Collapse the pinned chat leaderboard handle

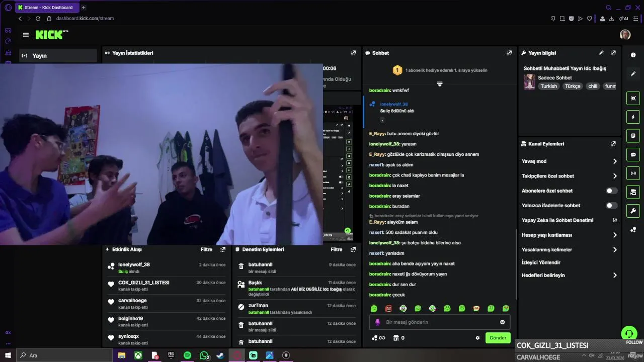point(439,84)
